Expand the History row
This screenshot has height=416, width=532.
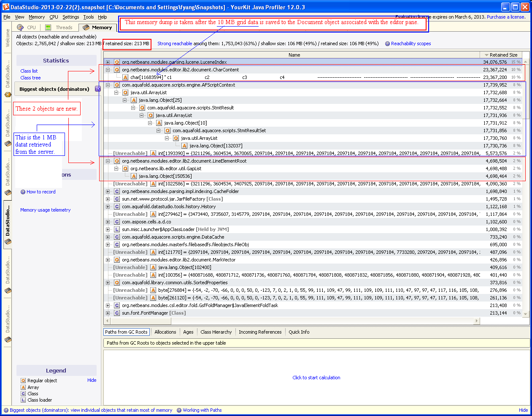pos(108,207)
